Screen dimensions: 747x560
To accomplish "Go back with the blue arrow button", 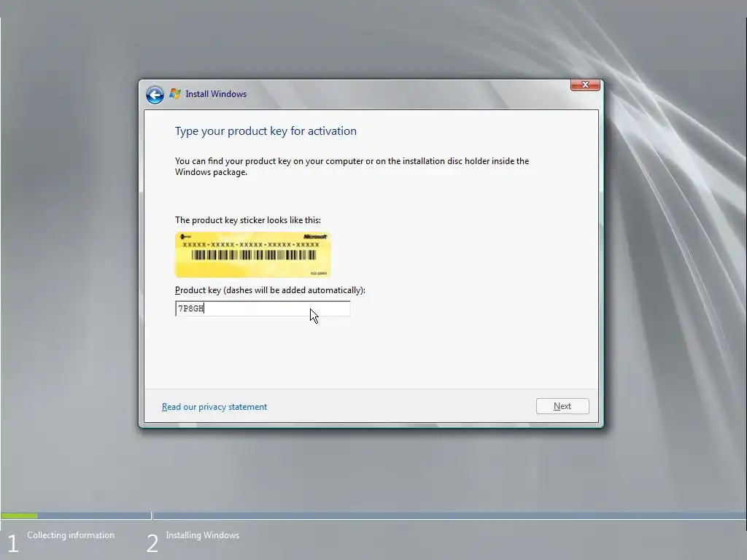I will [155, 95].
